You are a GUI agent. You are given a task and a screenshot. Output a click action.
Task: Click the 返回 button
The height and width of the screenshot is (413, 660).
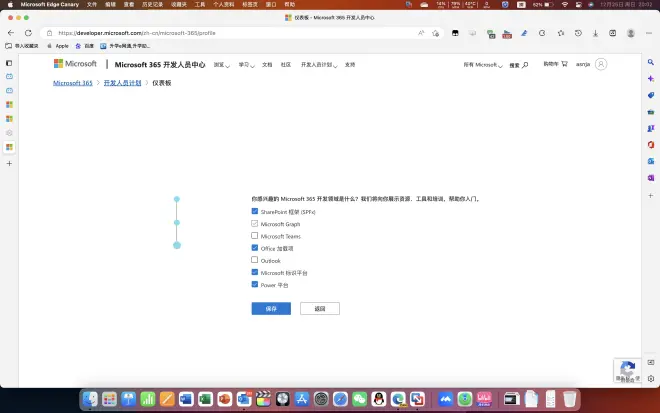(x=320, y=309)
